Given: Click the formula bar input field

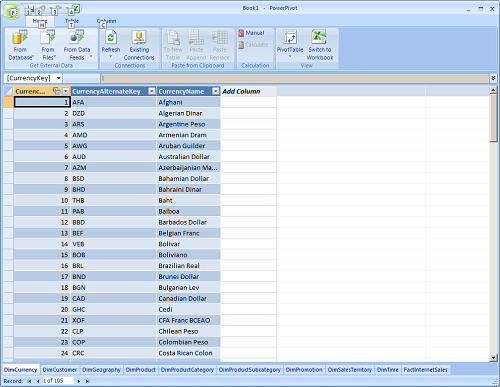Looking at the screenshot, I should click(x=294, y=78).
